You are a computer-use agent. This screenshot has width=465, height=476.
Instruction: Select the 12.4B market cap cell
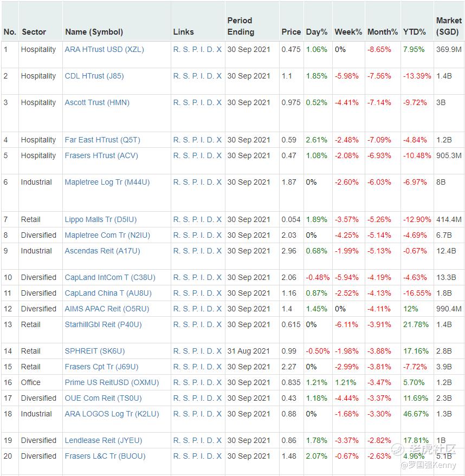[x=446, y=251]
